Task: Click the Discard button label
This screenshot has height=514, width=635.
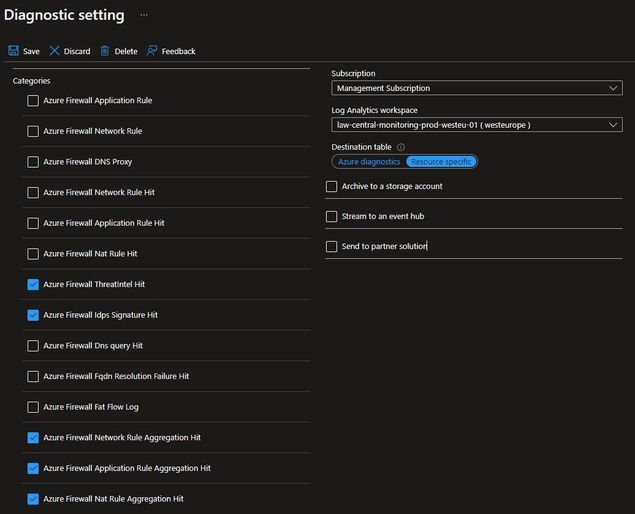Action: click(77, 51)
